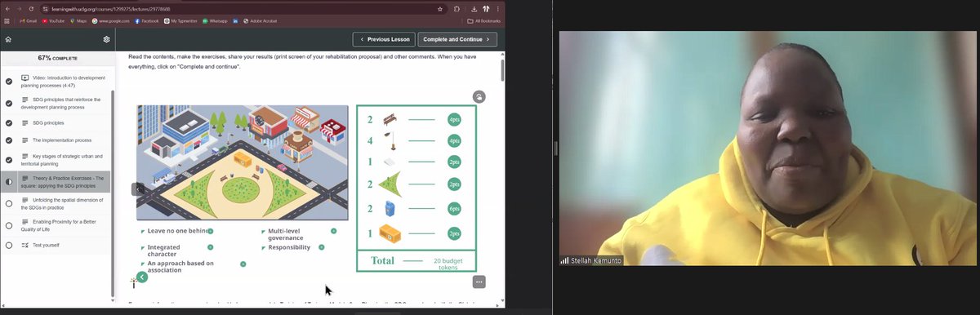Go back in browser history

pyautogui.click(x=7, y=8)
